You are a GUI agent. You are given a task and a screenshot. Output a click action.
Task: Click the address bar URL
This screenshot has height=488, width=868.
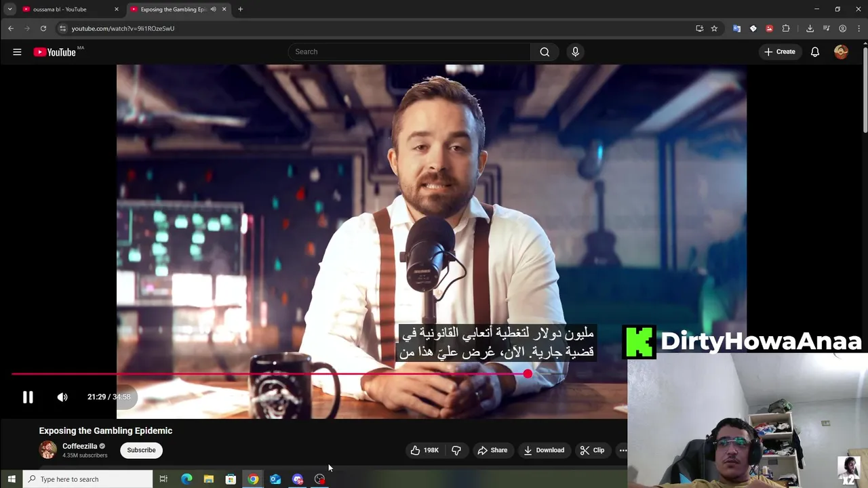123,28
